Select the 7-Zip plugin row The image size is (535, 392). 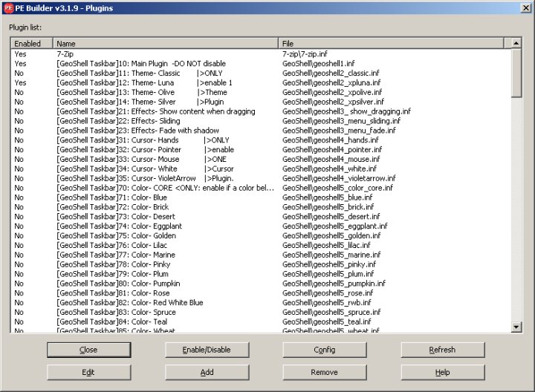point(261,54)
